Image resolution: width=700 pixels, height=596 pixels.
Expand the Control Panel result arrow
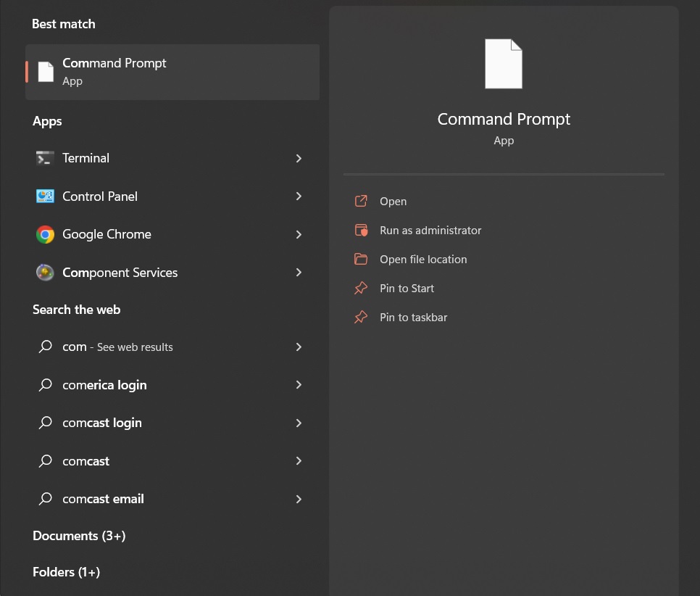point(299,196)
